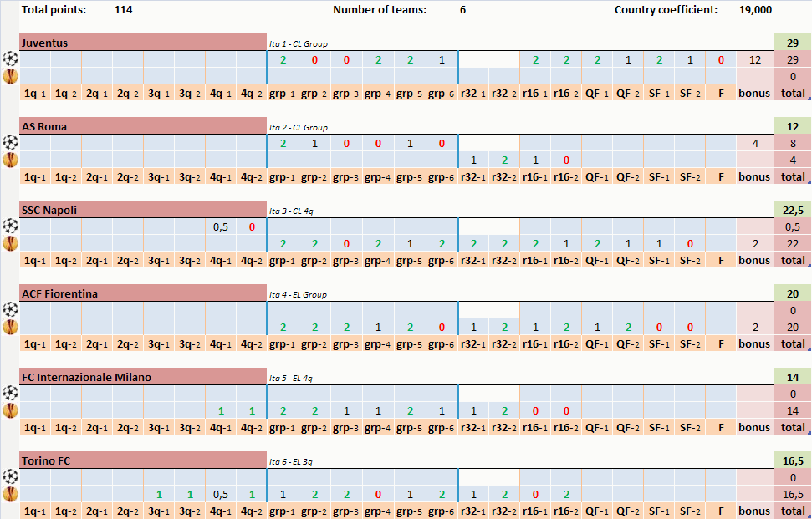This screenshot has height=519, width=812.
Task: Click Champions League ball icon in ACF Fiorentina block
Action: click(x=10, y=310)
